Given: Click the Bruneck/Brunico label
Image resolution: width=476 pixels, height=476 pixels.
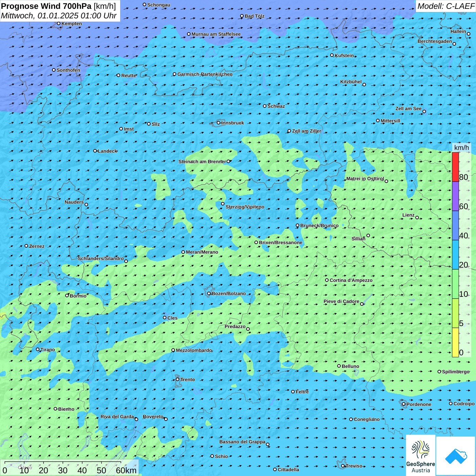Looking at the screenshot, I should (x=319, y=225).
